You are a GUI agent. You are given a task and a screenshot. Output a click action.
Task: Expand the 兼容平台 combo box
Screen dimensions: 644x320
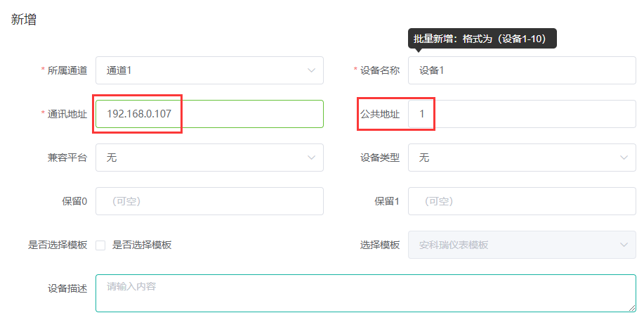[x=209, y=158]
